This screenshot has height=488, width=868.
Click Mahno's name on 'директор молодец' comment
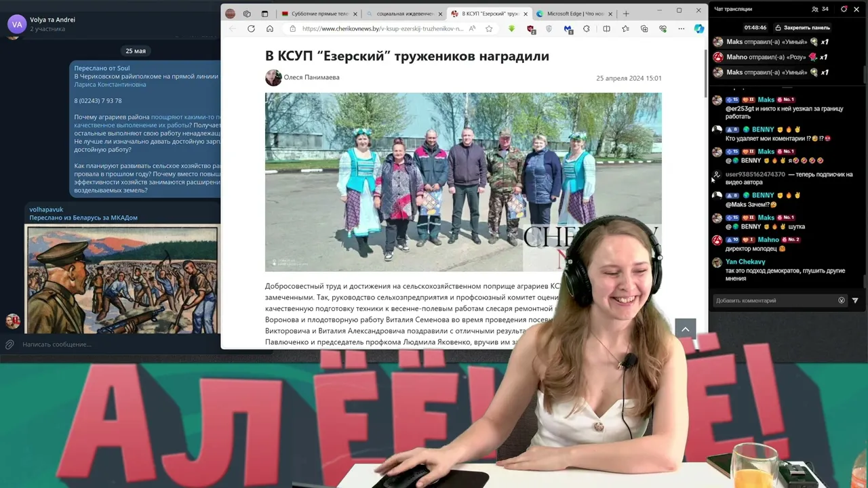coord(768,240)
